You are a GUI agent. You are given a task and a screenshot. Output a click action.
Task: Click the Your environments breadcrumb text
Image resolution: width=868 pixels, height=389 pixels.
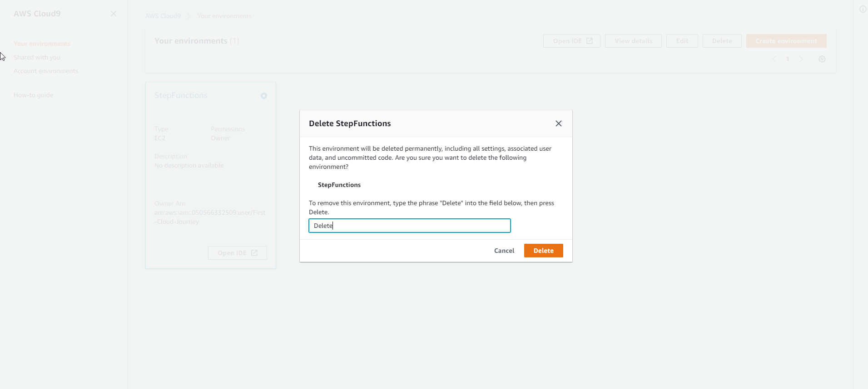224,16
